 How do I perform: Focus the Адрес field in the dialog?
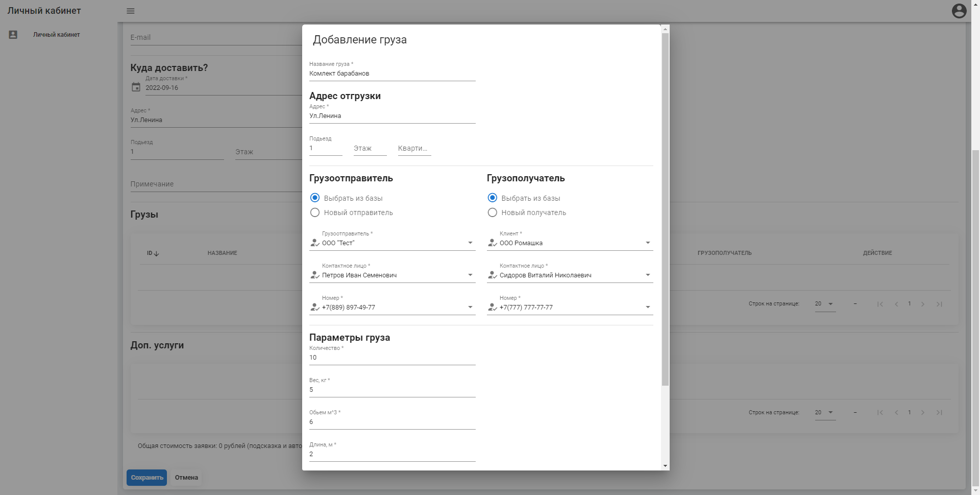click(x=393, y=116)
